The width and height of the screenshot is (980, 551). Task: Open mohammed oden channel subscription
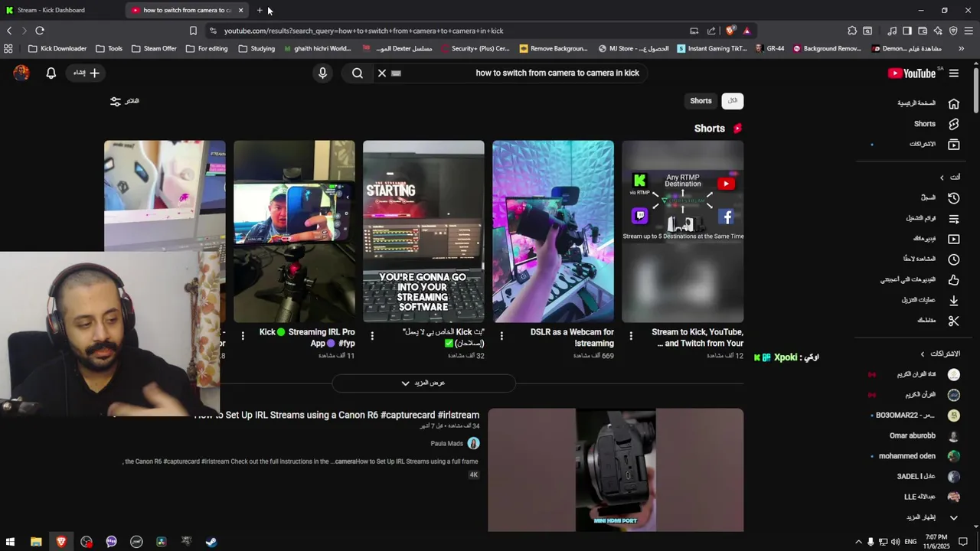point(919,456)
